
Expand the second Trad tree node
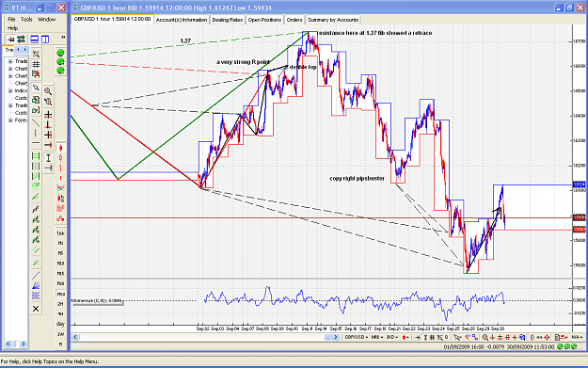tap(10, 105)
